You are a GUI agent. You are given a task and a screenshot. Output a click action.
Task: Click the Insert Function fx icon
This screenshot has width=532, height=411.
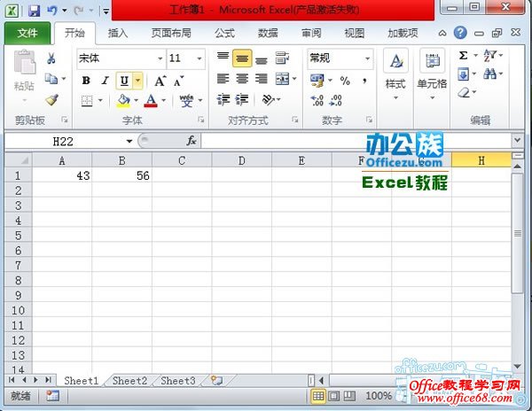[192, 140]
